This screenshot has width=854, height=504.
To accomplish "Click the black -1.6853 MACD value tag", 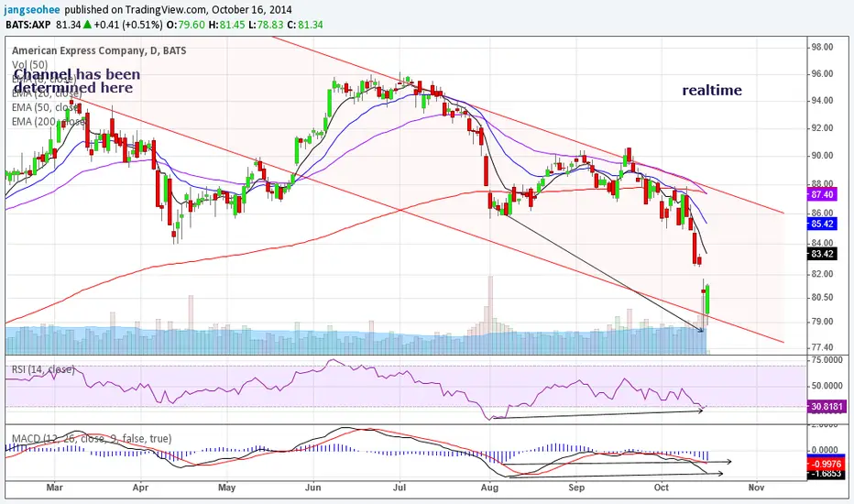I will (827, 475).
